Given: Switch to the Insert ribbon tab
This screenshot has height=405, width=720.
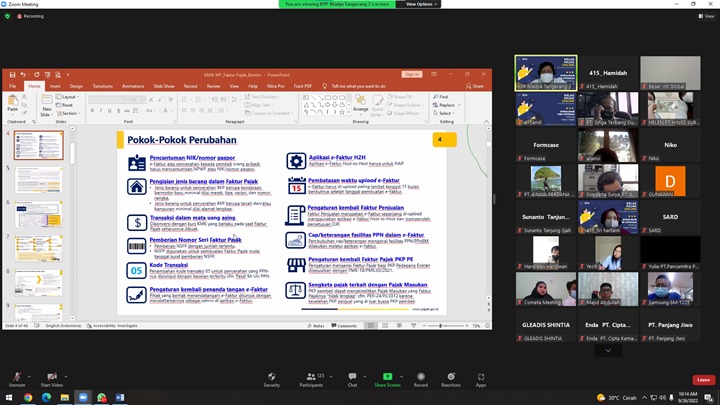Looking at the screenshot, I should click(55, 86).
